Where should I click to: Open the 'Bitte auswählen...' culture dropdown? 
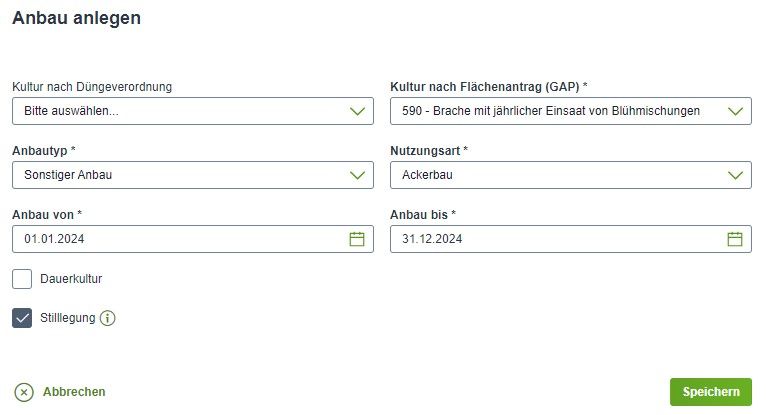tap(193, 111)
